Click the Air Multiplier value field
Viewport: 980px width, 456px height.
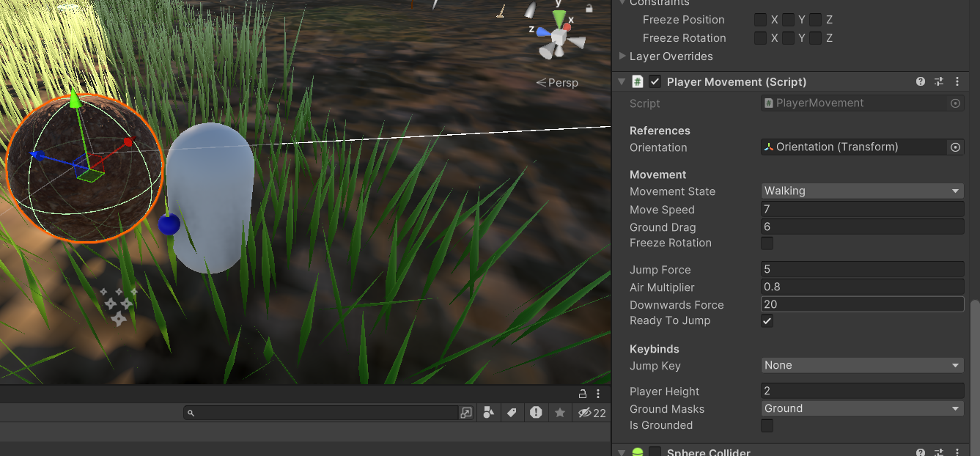coord(862,287)
